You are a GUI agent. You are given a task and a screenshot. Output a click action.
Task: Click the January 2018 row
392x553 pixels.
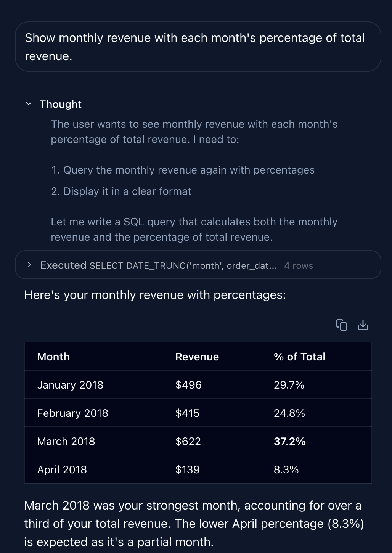tap(198, 385)
